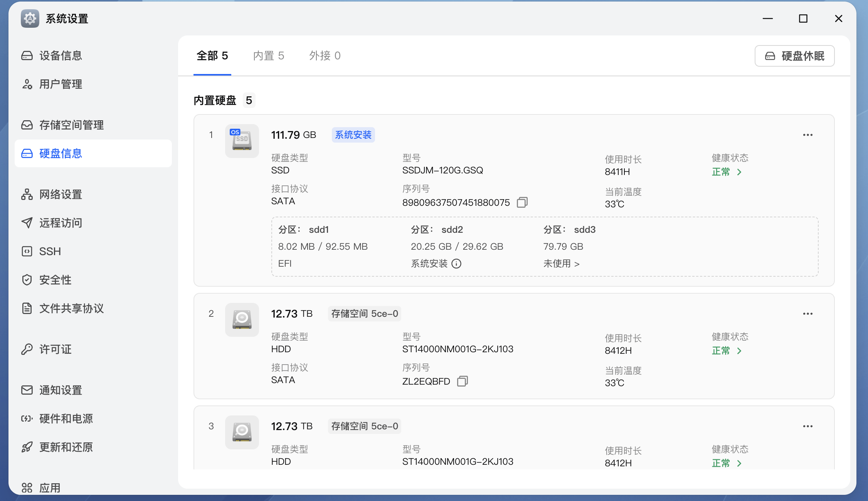Click the 硬盘休眠 button
This screenshot has width=868, height=501.
pyautogui.click(x=794, y=55)
